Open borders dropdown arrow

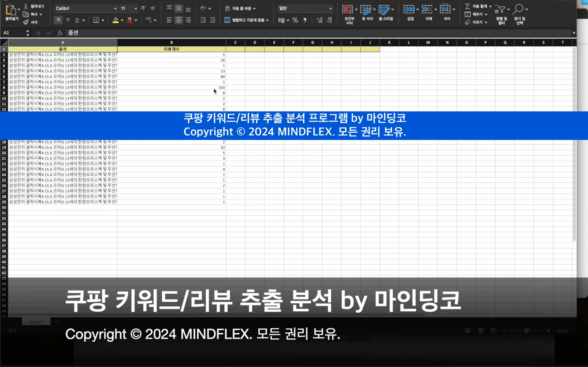tap(103, 20)
